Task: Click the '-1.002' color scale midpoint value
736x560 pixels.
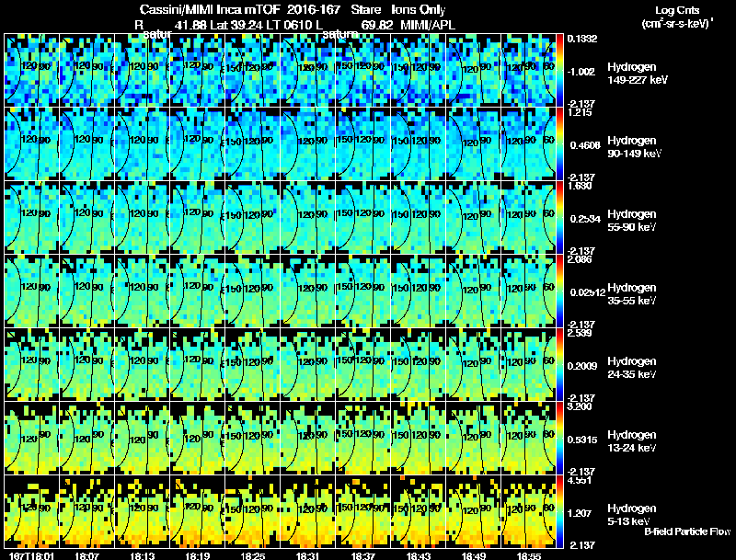Action: point(581,72)
